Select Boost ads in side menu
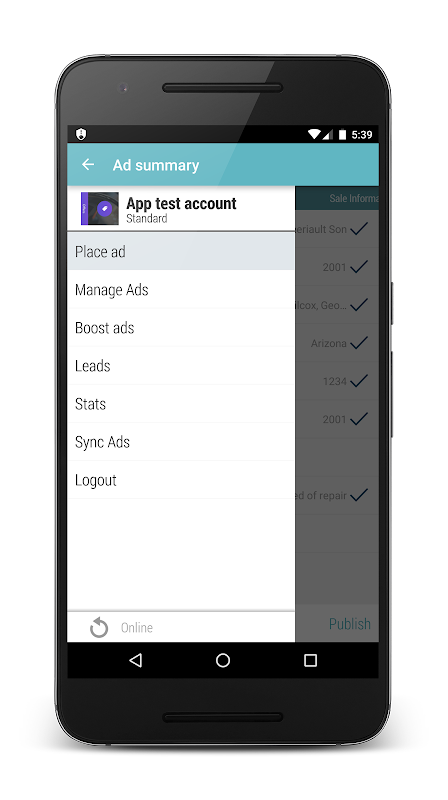 [181, 328]
